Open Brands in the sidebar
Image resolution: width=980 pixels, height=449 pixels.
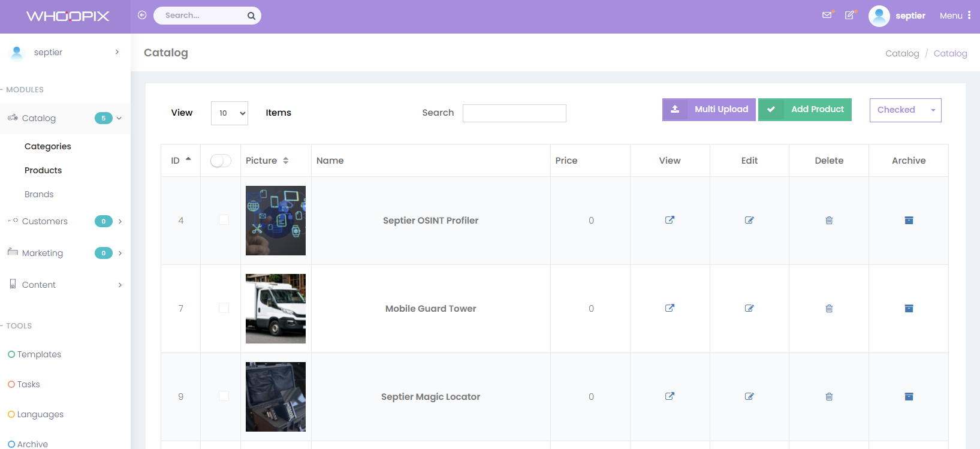39,194
